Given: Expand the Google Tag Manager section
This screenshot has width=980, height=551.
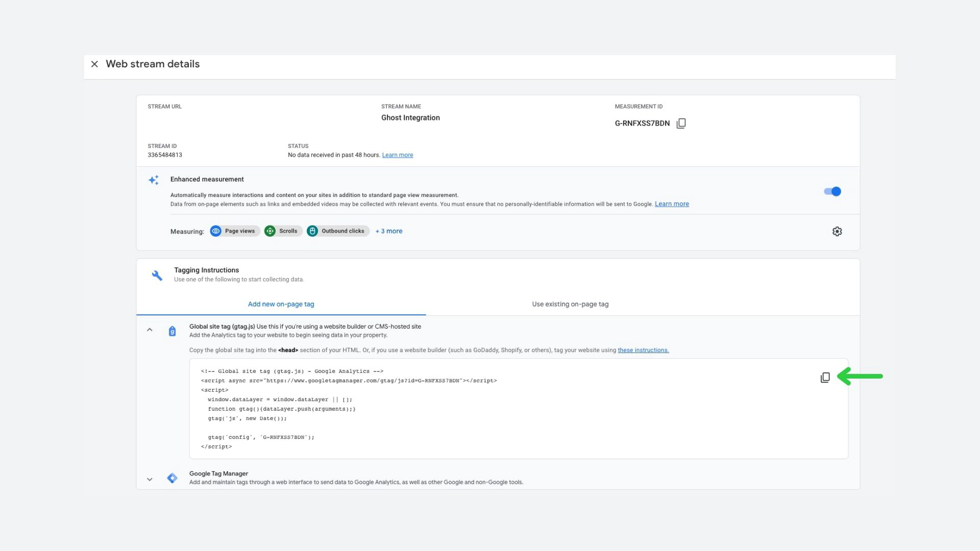Looking at the screenshot, I should coord(150,480).
